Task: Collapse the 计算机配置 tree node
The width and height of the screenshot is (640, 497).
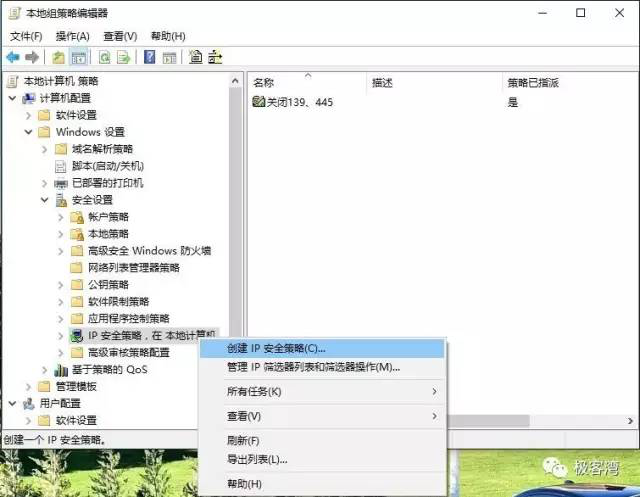Action: 12,98
